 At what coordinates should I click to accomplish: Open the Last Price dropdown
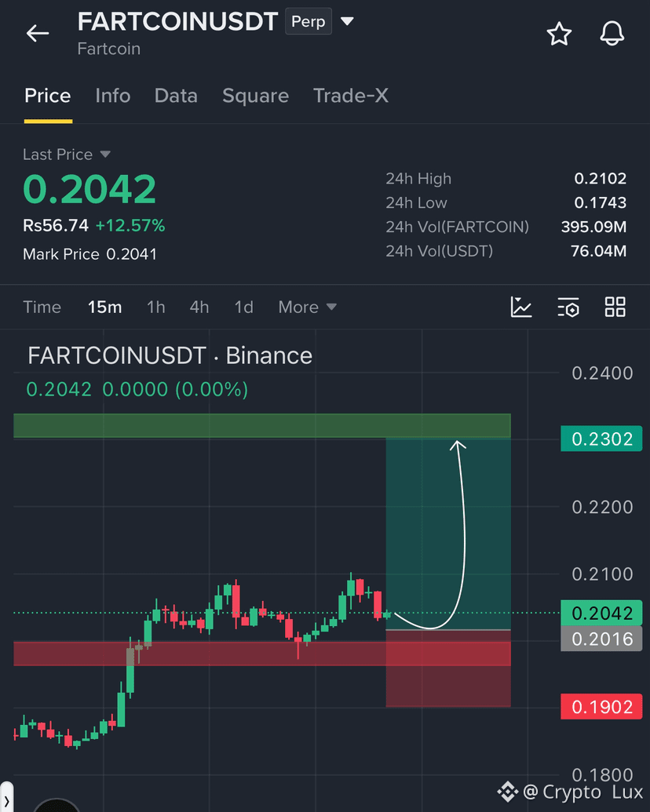tap(67, 155)
